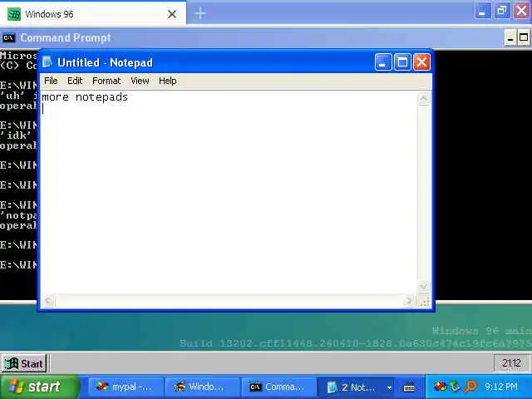
Task: Click Notepad horizontal scrollbar right arrow
Action: (409, 300)
